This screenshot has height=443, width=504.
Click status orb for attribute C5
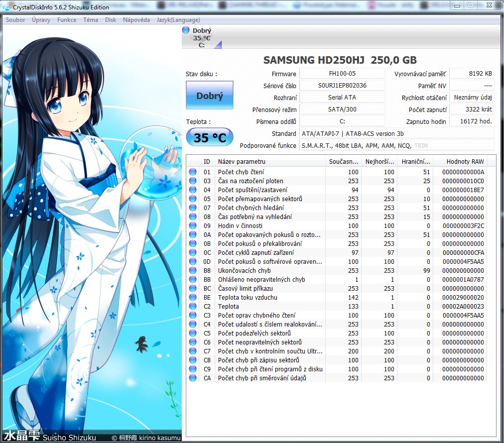tap(193, 333)
